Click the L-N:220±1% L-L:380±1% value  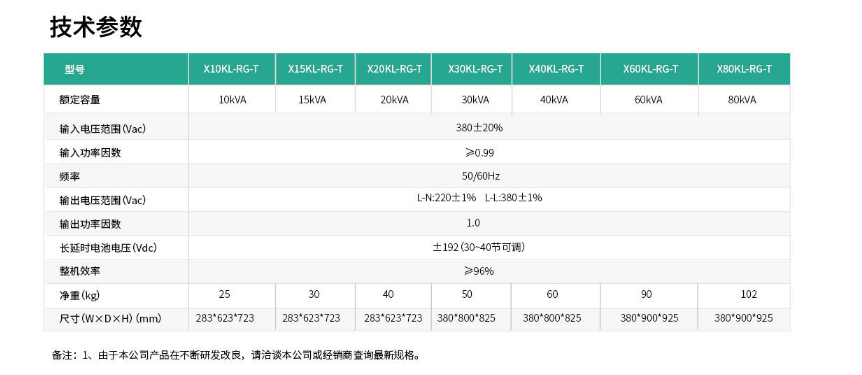(479, 197)
